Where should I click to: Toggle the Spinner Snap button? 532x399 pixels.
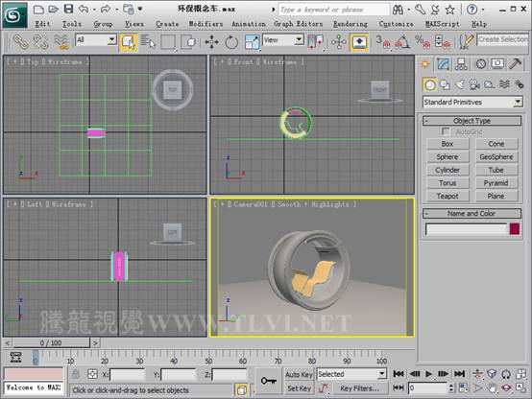[443, 42]
